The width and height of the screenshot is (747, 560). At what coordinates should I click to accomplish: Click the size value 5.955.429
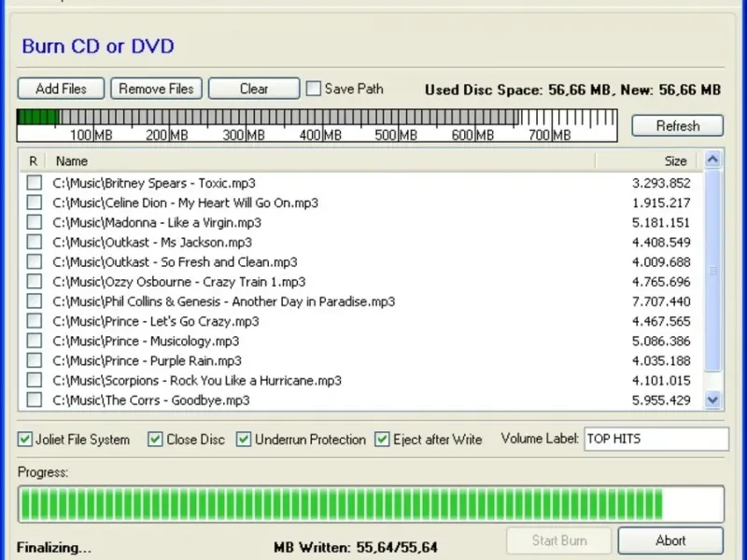click(661, 400)
